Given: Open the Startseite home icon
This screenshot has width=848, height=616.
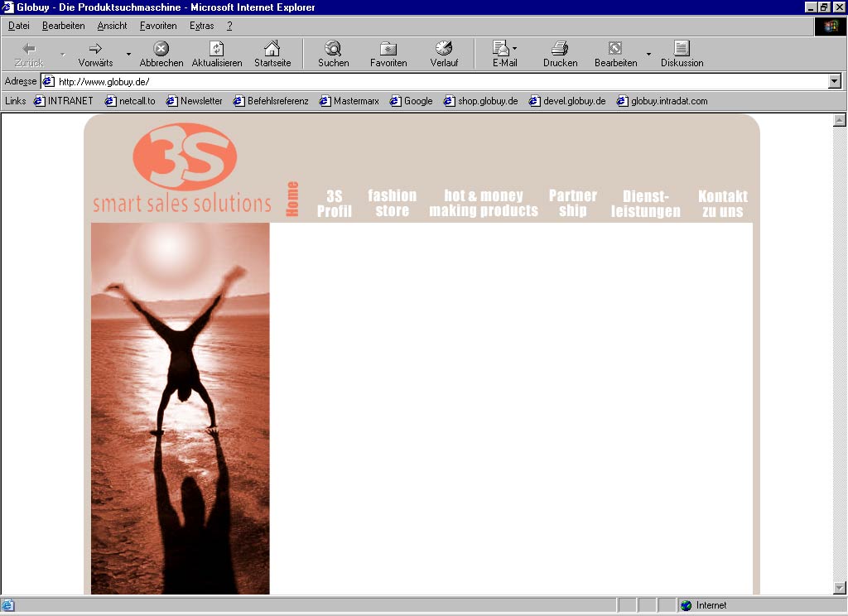Looking at the screenshot, I should (x=272, y=49).
